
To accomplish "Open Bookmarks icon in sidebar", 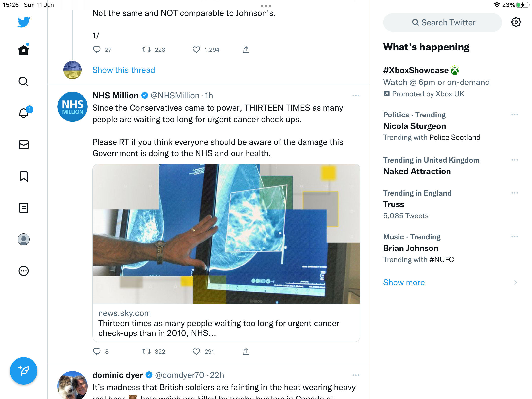I will point(24,176).
